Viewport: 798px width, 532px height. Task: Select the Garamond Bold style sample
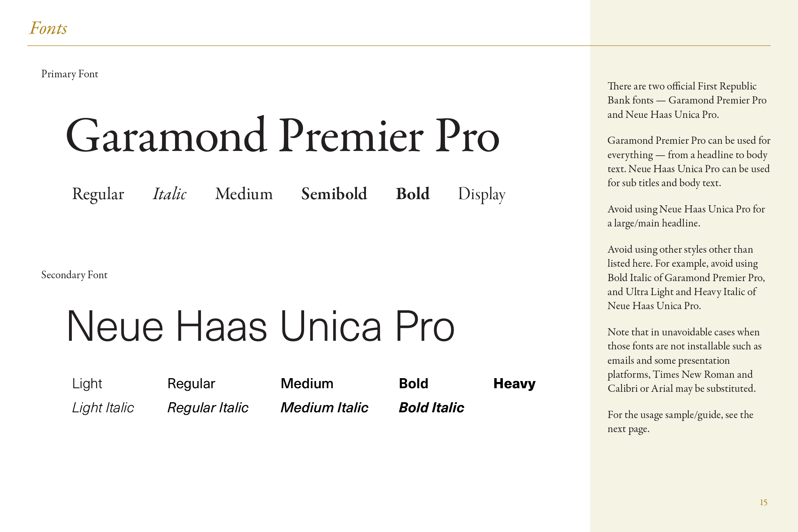pos(413,194)
